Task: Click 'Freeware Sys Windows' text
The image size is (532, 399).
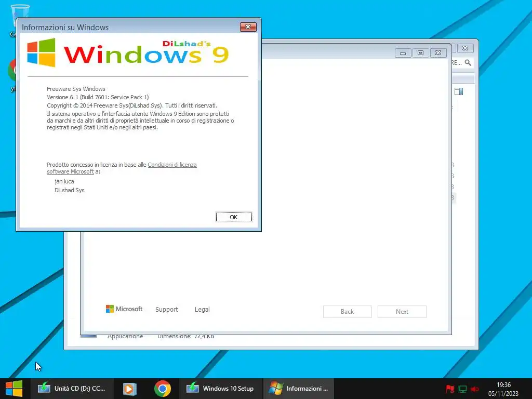Action: (x=76, y=88)
